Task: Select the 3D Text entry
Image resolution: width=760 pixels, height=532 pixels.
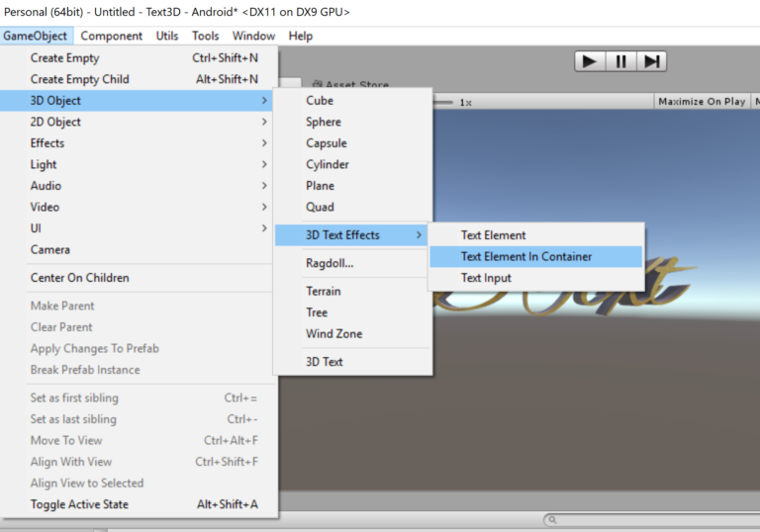Action: (x=353, y=363)
